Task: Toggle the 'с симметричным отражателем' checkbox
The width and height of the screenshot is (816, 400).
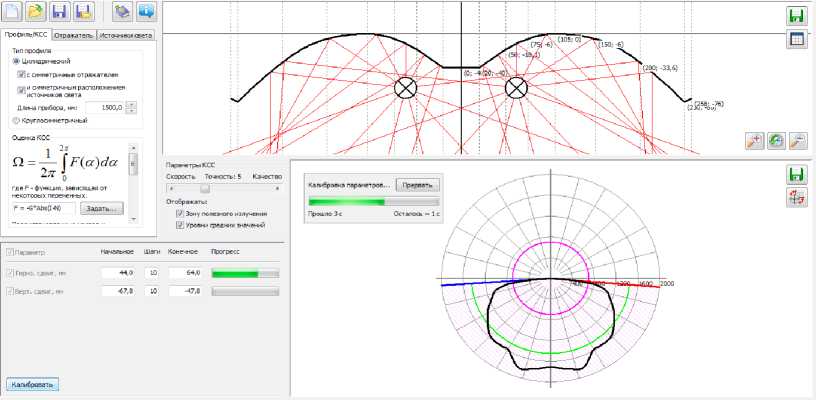Action: (x=22, y=74)
